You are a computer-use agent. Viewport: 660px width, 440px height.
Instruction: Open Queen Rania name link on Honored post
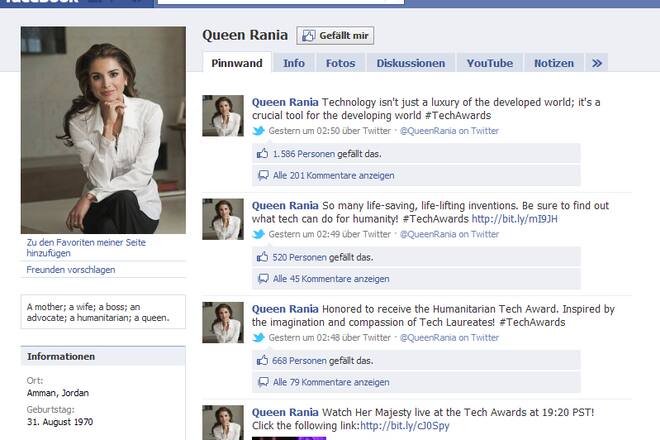point(285,309)
